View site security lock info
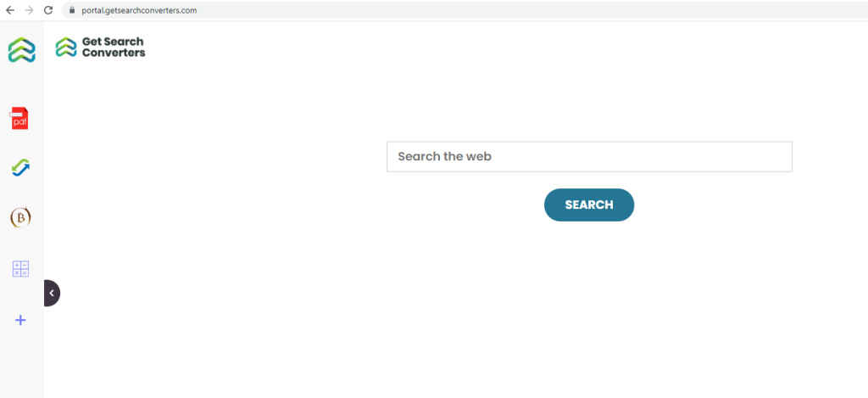 71,10
